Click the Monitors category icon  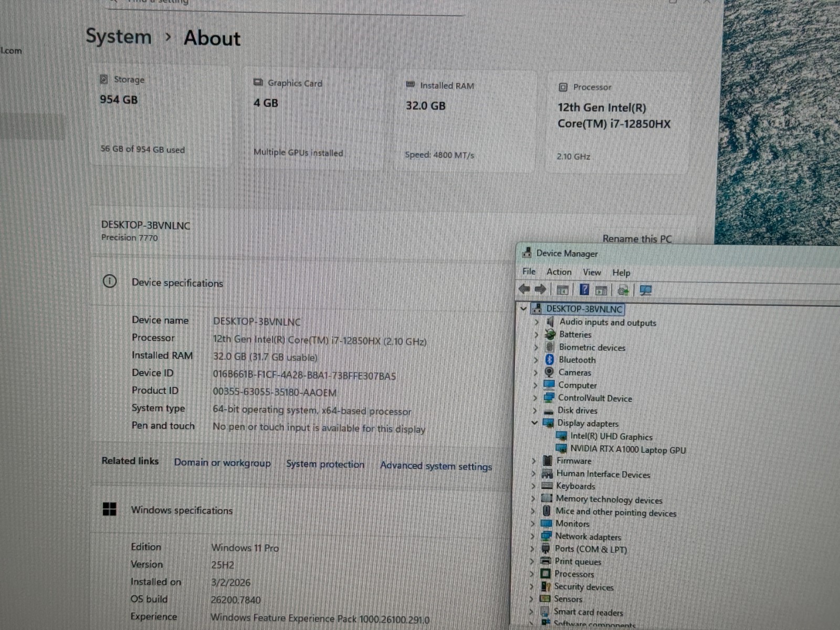pyautogui.click(x=547, y=523)
